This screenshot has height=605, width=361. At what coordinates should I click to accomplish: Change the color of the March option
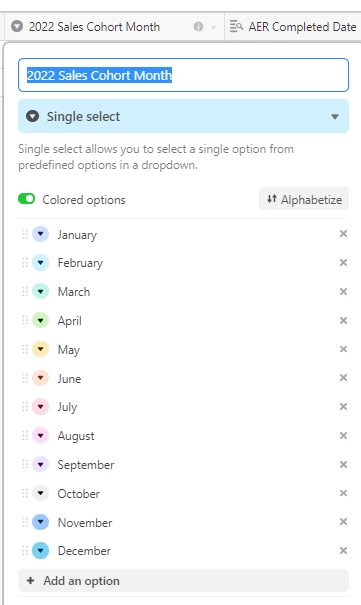pyautogui.click(x=40, y=291)
